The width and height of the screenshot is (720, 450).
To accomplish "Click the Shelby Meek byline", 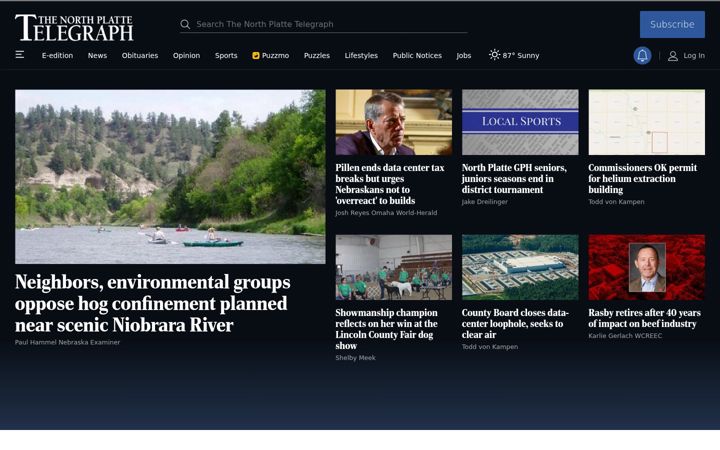I will tap(355, 358).
